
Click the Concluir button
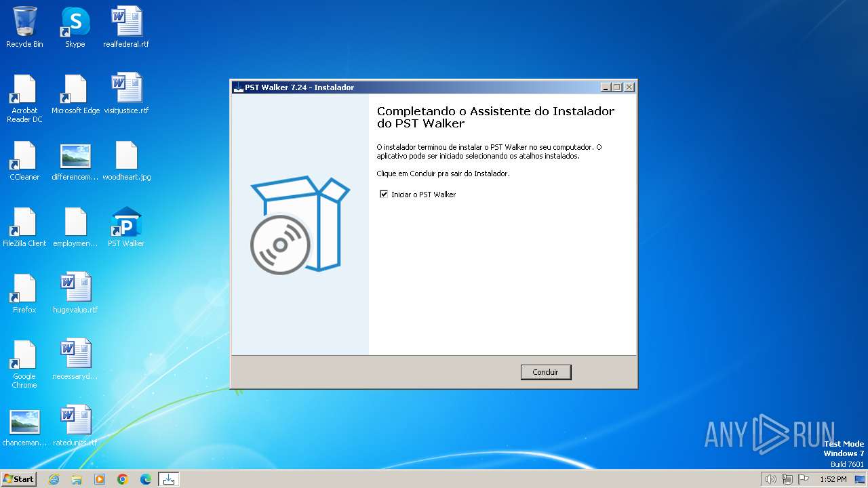[x=546, y=372]
